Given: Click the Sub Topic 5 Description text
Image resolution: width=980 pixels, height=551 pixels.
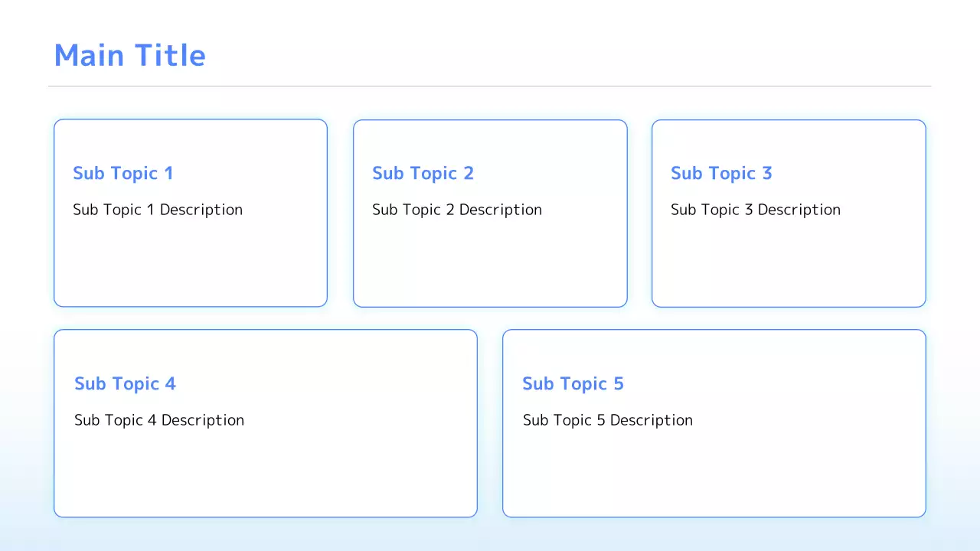Looking at the screenshot, I should (608, 420).
